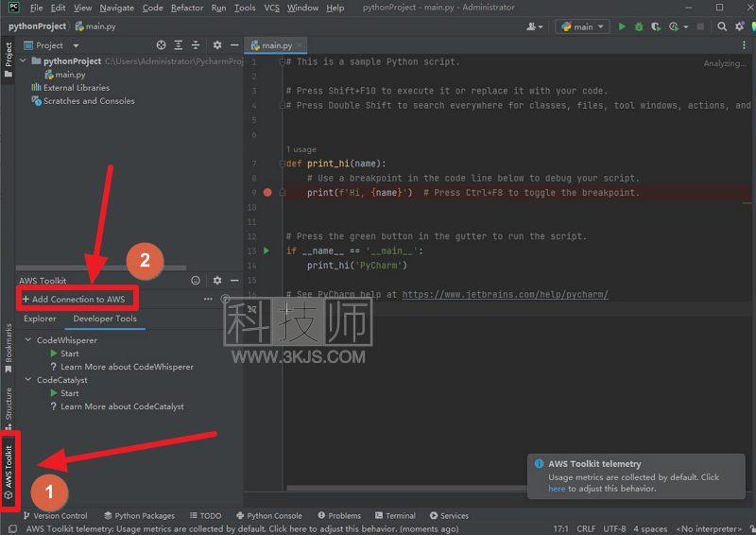Hide the Project tool window
This screenshot has height=535, width=756.
click(x=234, y=44)
